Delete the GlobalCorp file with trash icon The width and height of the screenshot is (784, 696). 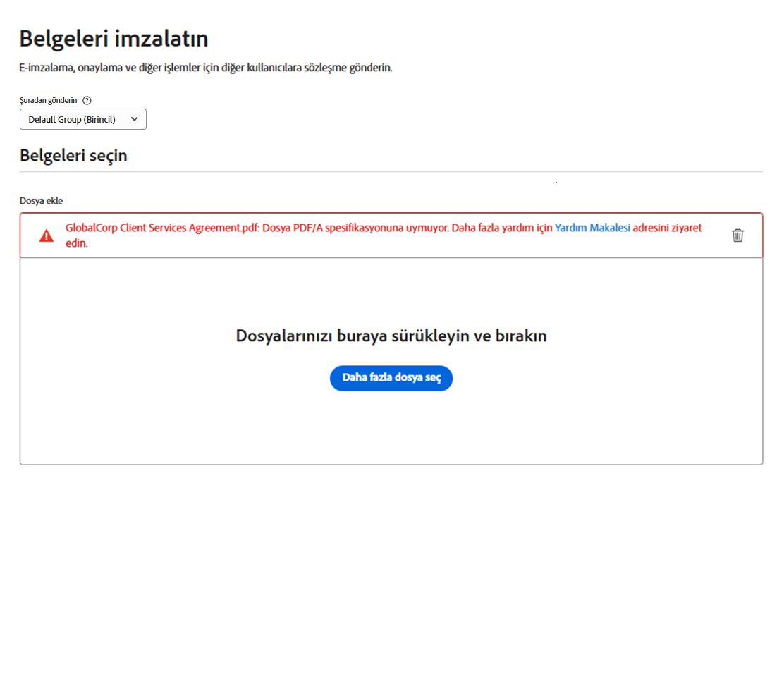tap(737, 235)
